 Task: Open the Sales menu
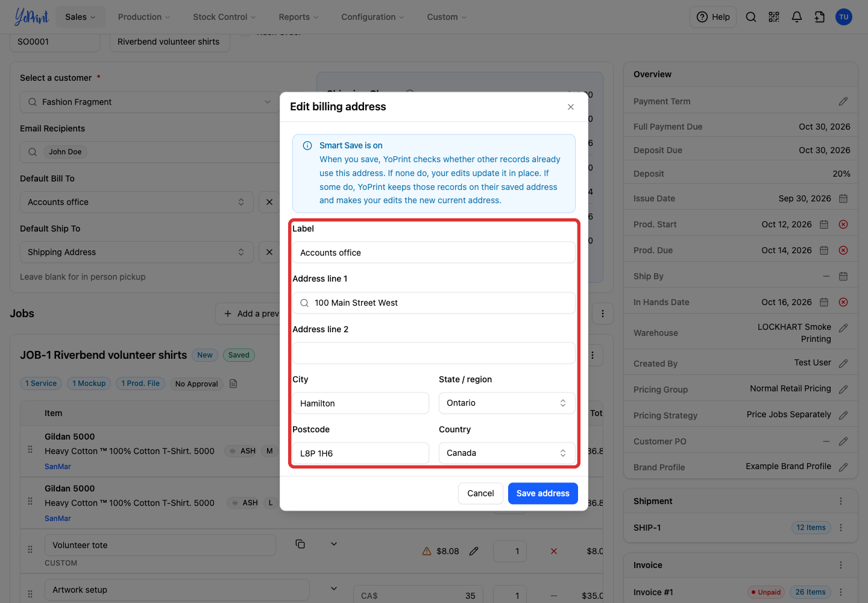(x=80, y=17)
